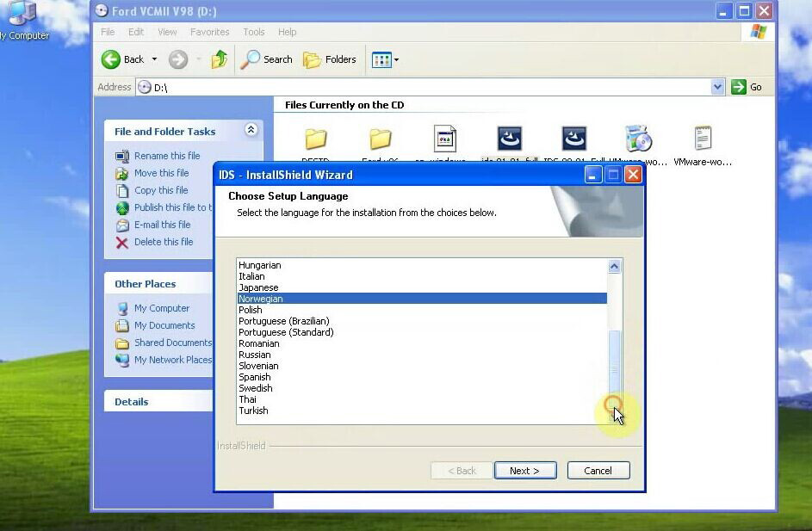
Task: Click Publish this file to the Web
Action: 173,207
